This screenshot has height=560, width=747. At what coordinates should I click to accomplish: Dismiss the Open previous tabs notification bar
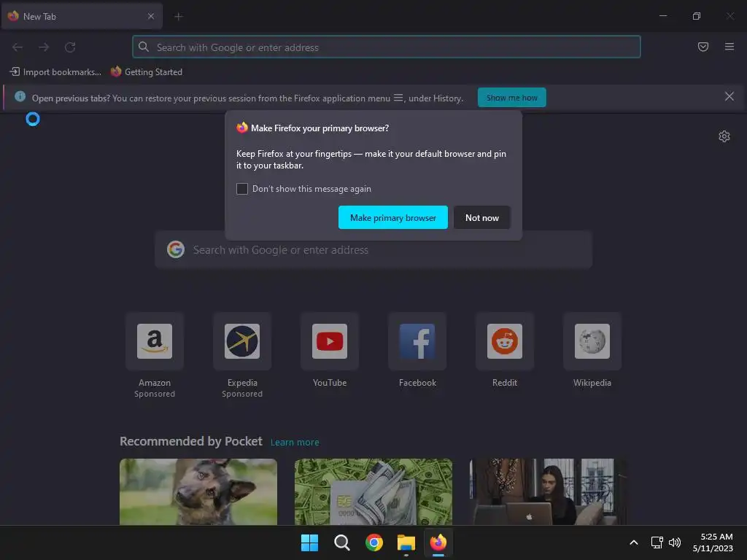(729, 97)
